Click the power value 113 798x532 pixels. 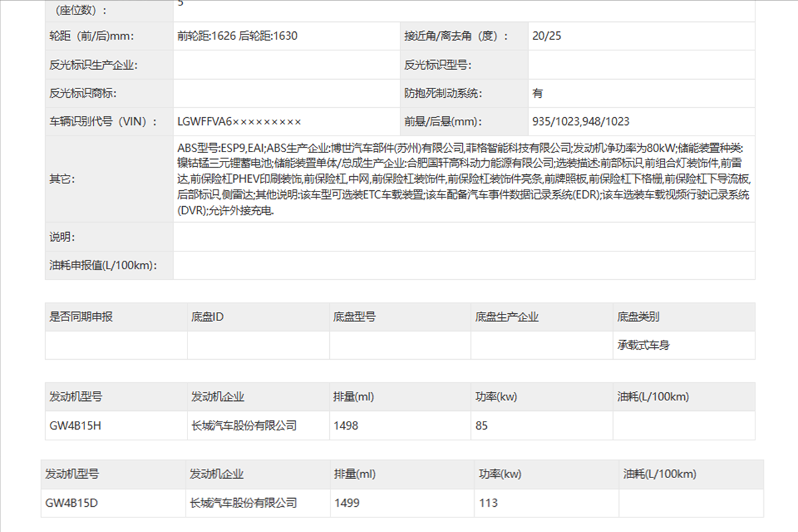488,503
